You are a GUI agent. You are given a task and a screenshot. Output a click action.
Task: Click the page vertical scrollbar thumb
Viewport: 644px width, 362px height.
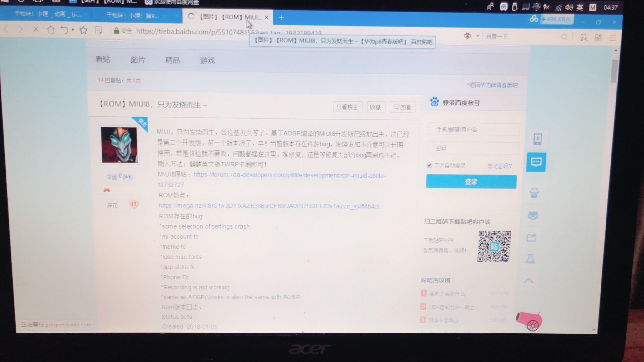coord(614,71)
